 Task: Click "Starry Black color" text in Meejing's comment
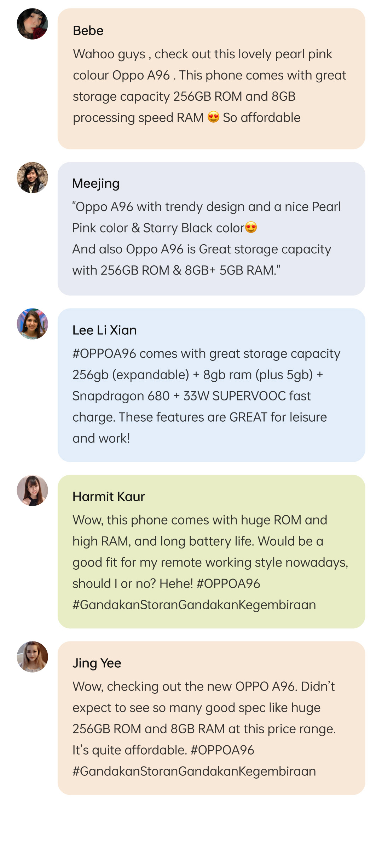[x=193, y=228]
